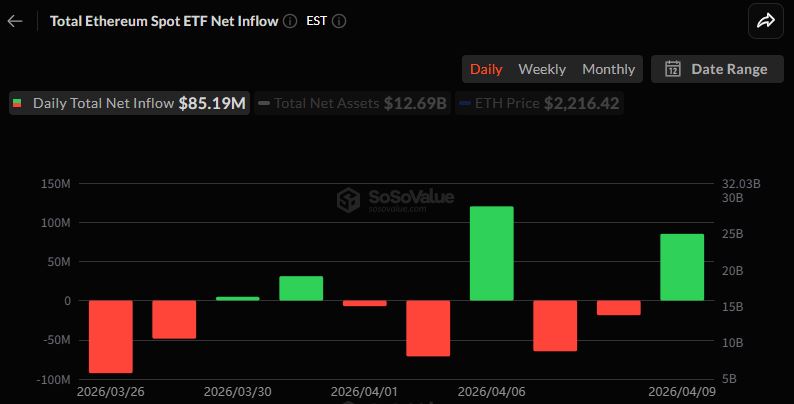Toggle ETH Price series visibility

point(539,103)
